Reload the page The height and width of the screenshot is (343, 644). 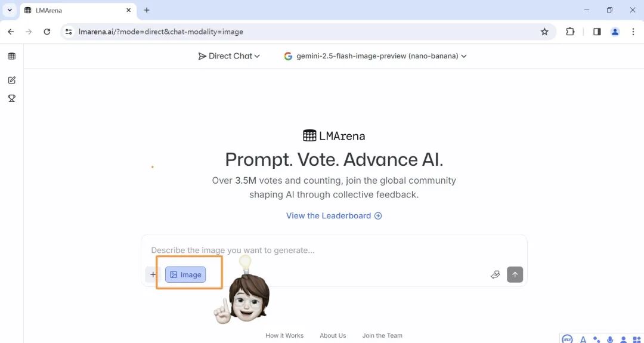click(x=47, y=32)
